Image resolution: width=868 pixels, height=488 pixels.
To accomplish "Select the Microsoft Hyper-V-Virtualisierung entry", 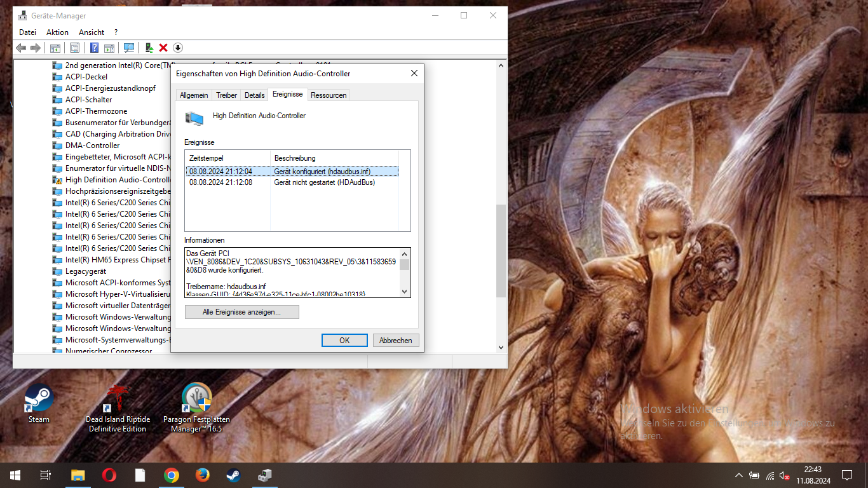I will 118,294.
